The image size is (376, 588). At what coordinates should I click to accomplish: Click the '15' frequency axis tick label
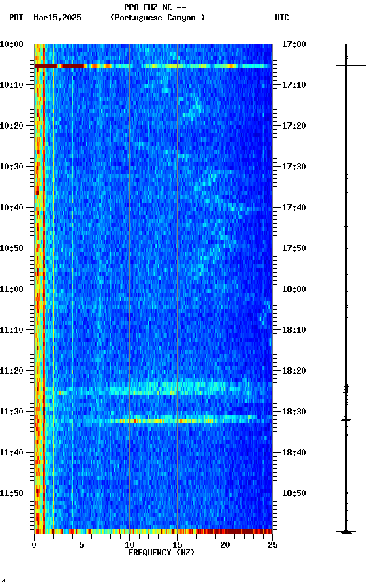tap(177, 545)
